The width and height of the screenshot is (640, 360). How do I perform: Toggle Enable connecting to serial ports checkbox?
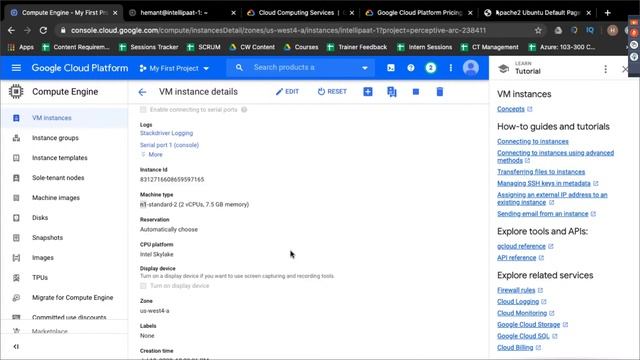143,109
